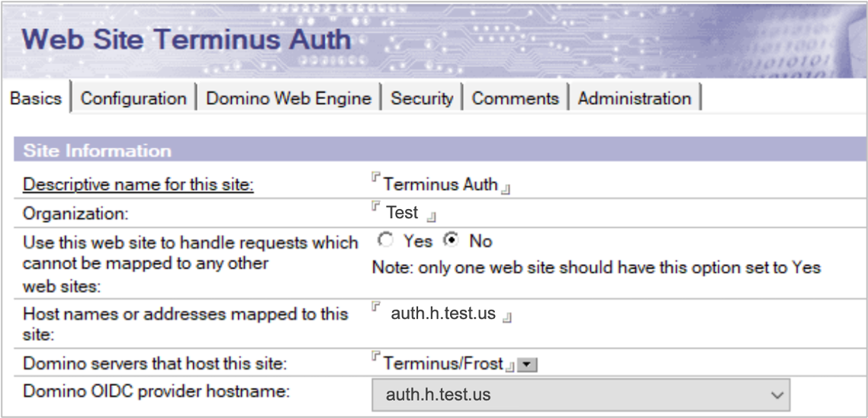The width and height of the screenshot is (868, 418).
Task: Open the Comments tab
Action: tap(515, 98)
